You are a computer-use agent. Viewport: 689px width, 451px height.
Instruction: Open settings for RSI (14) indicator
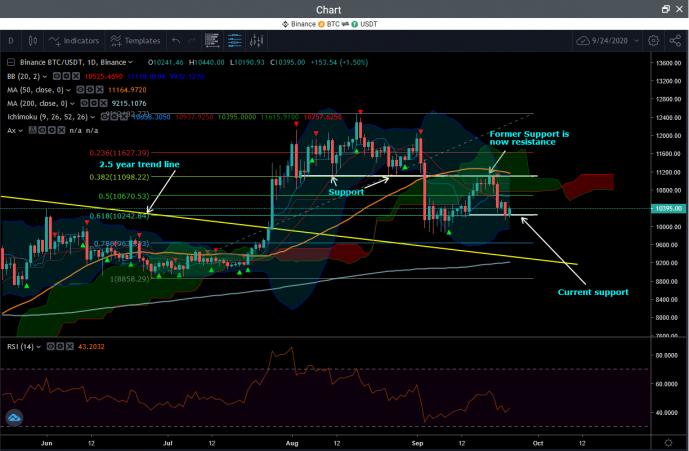[60, 346]
